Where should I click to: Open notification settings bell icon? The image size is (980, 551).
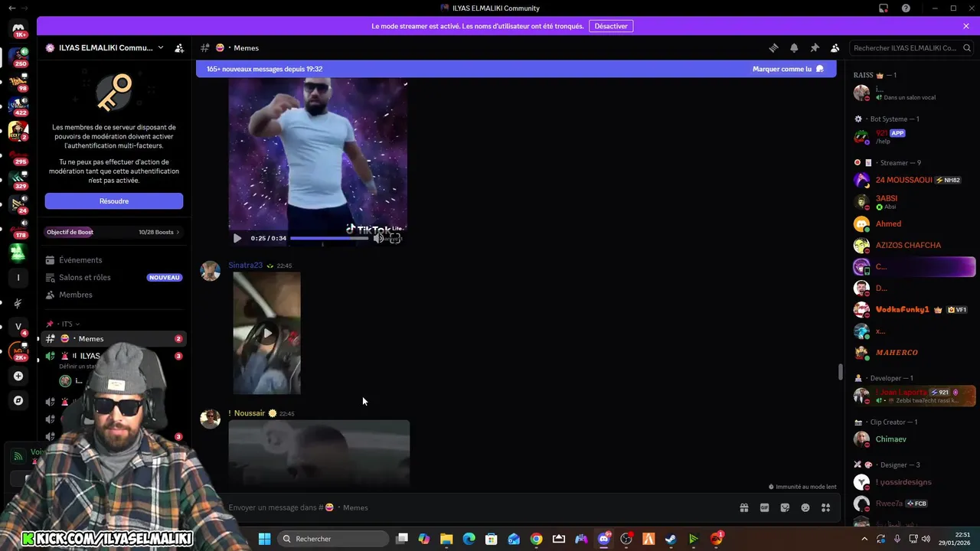pyautogui.click(x=794, y=47)
